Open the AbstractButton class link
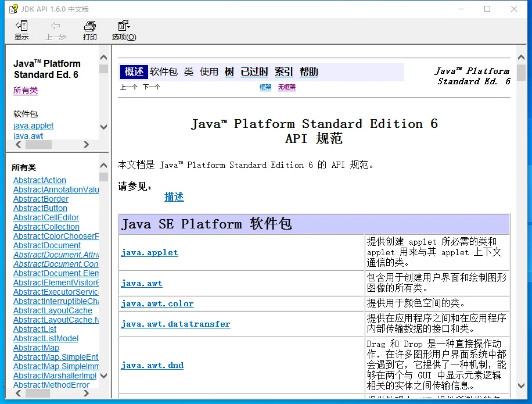This screenshot has width=532, height=404. point(40,208)
